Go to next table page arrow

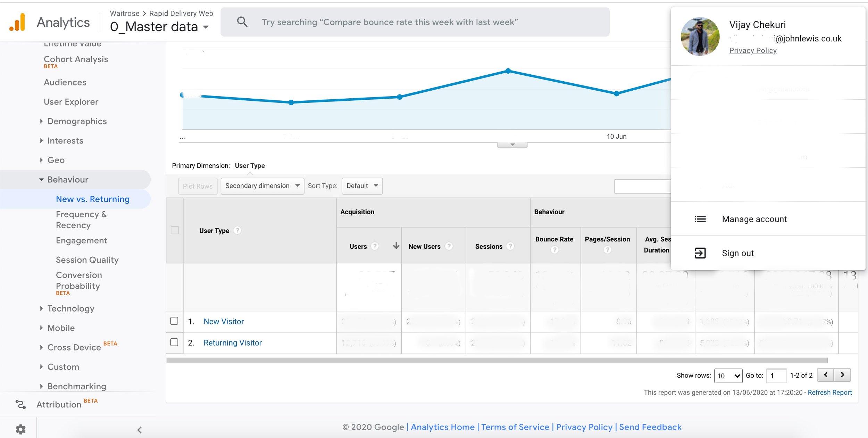click(842, 375)
